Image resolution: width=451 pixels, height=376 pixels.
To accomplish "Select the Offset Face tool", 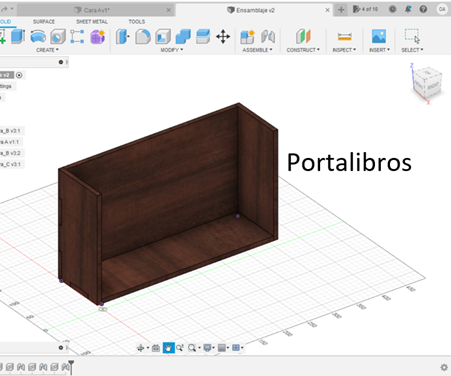I will pyautogui.click(x=203, y=36).
